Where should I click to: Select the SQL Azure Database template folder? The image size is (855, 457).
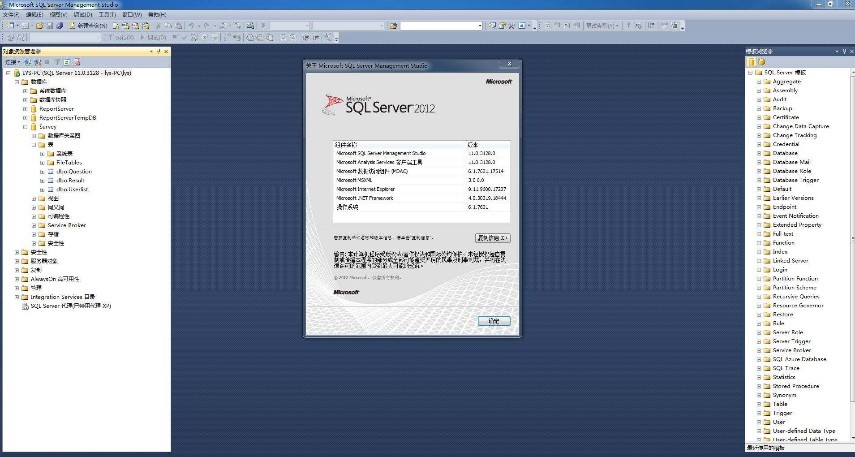[x=799, y=359]
